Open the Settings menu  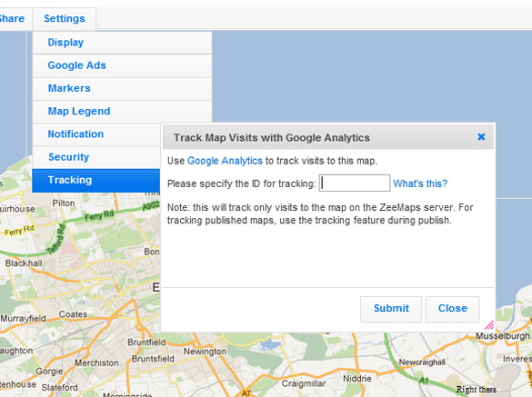tap(65, 18)
